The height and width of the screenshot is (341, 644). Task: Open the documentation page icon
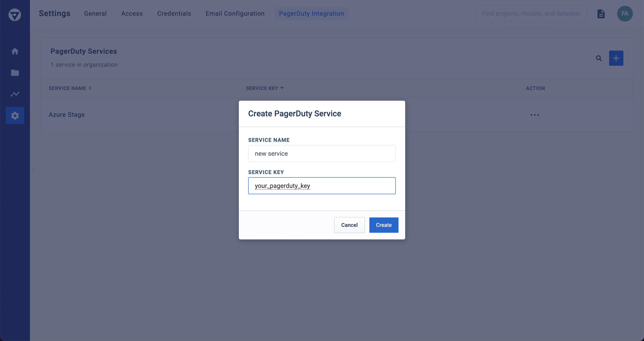click(601, 14)
